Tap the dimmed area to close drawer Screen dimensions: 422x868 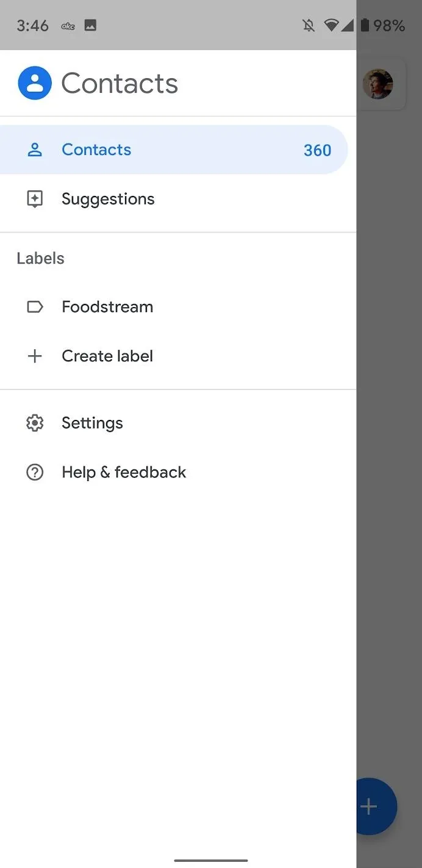[x=389, y=427]
